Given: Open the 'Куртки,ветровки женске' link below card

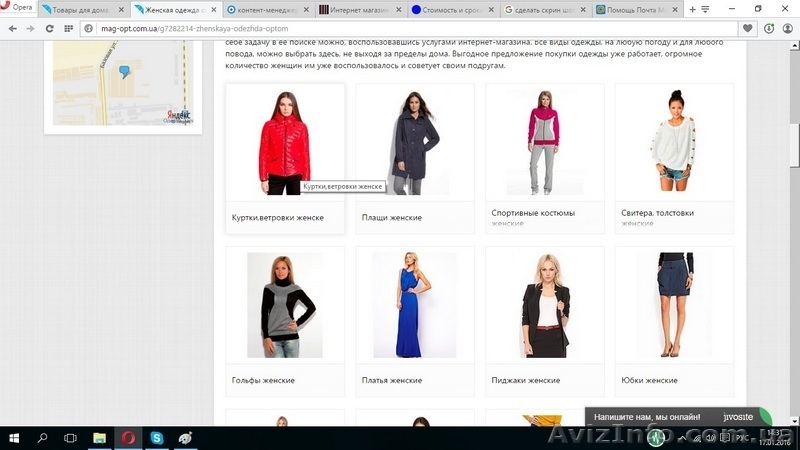Looking at the screenshot, I should pyautogui.click(x=278, y=217).
